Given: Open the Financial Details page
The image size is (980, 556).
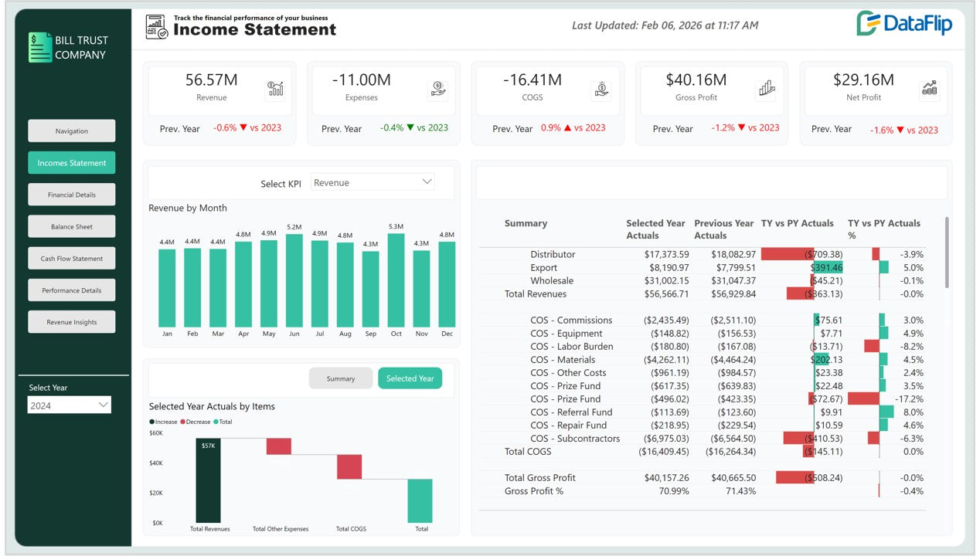Looking at the screenshot, I should 72,195.
